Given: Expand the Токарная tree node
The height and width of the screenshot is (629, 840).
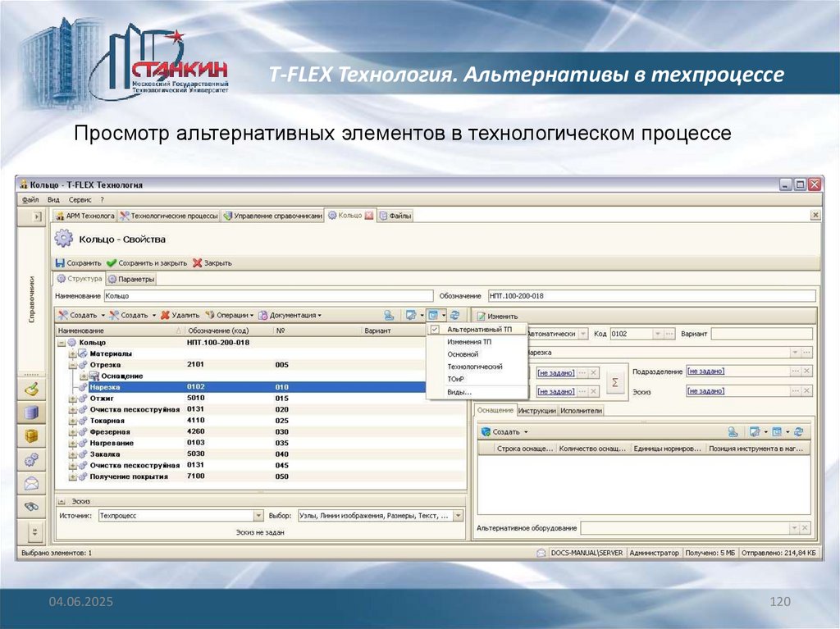Looking at the screenshot, I should click(x=72, y=422).
